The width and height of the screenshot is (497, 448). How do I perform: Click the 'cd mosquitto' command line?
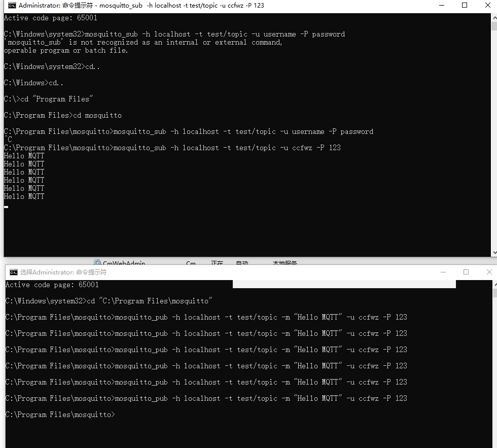(x=63, y=115)
